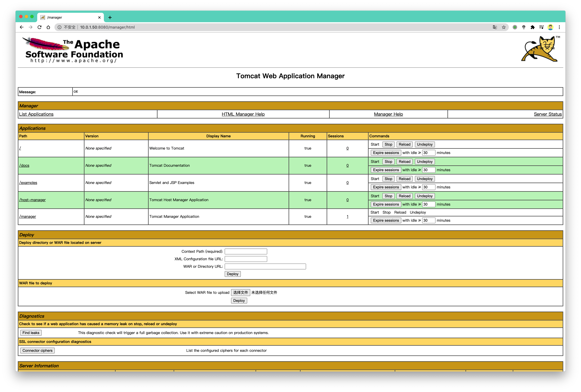This screenshot has height=392, width=581.
Task: Focus the Context Path (required) field
Action: pyautogui.click(x=246, y=251)
